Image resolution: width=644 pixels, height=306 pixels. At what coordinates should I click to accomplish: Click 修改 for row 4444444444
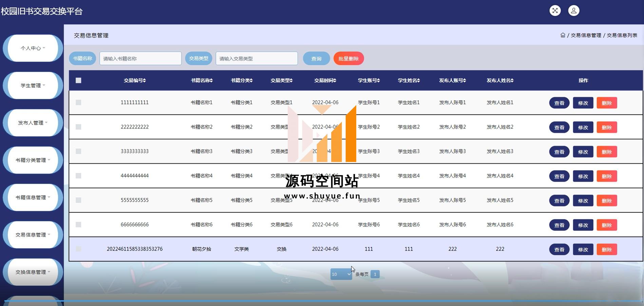(583, 176)
